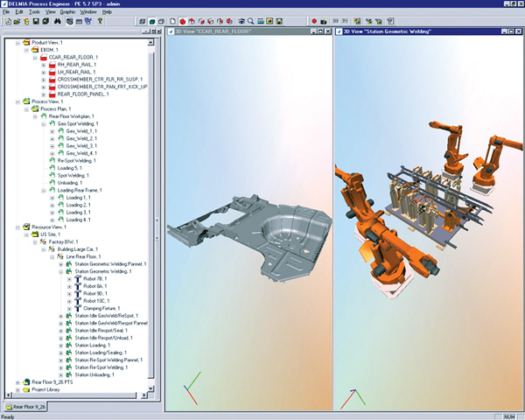Screen dimensions: 525x420
Task: Click the Product View folder icon
Action: [25, 41]
